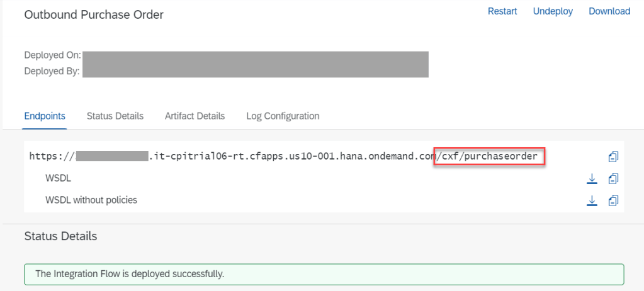This screenshot has height=291, width=644.
Task: Go to the Artifact Details tab
Action: (x=195, y=116)
